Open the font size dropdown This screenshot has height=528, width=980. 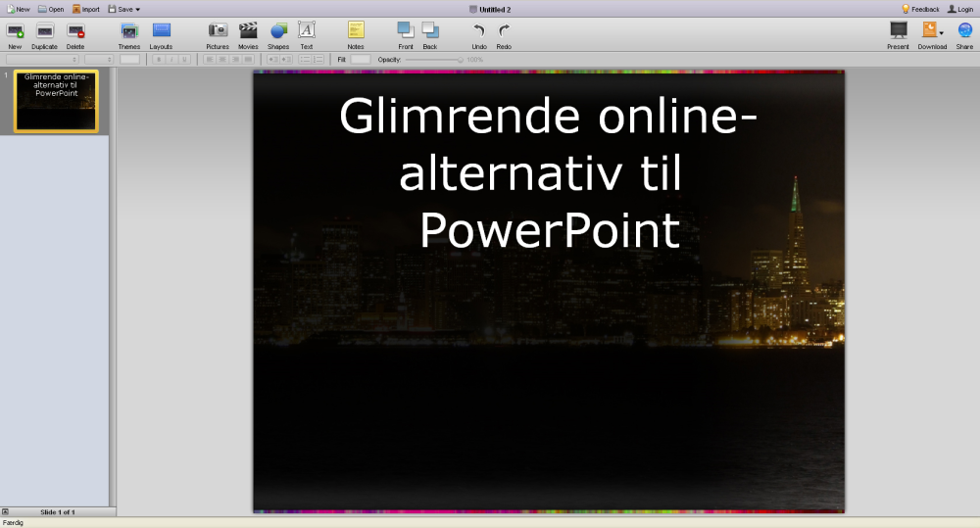(x=99, y=60)
